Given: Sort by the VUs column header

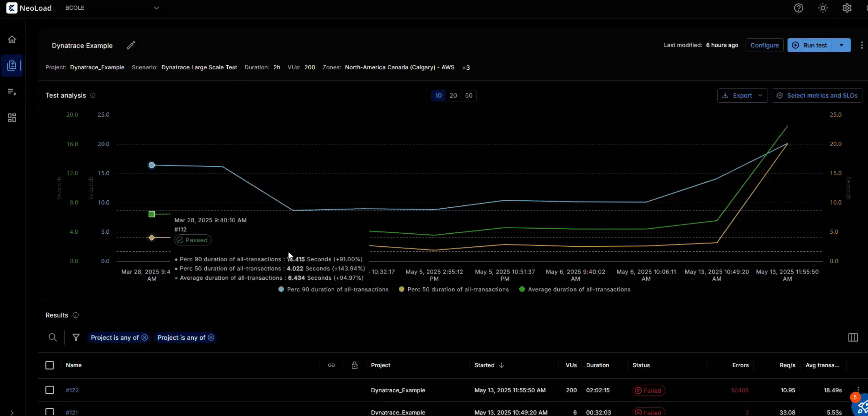Looking at the screenshot, I should pos(571,366).
